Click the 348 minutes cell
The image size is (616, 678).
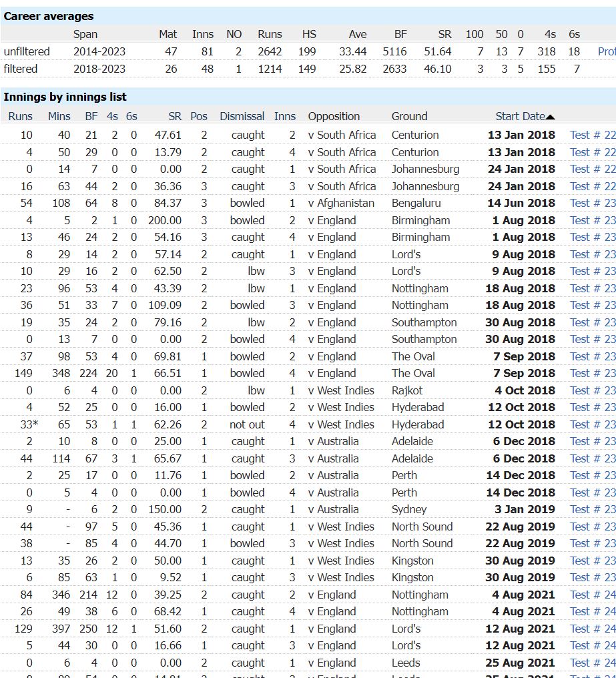pyautogui.click(x=61, y=373)
